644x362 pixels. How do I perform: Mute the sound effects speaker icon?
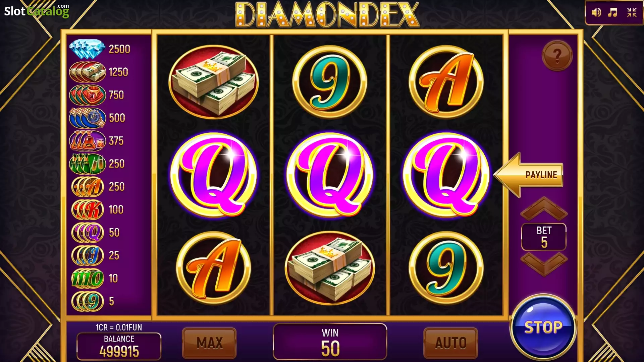tap(596, 13)
